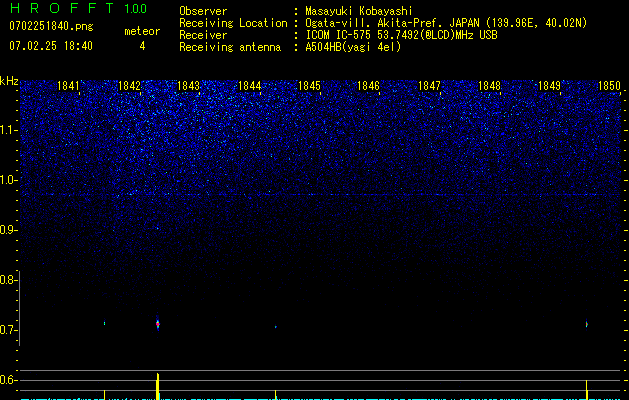This screenshot has height=400, width=629.
Task: Click the small meteor echo between 1844 and 1845
Action: (276, 327)
